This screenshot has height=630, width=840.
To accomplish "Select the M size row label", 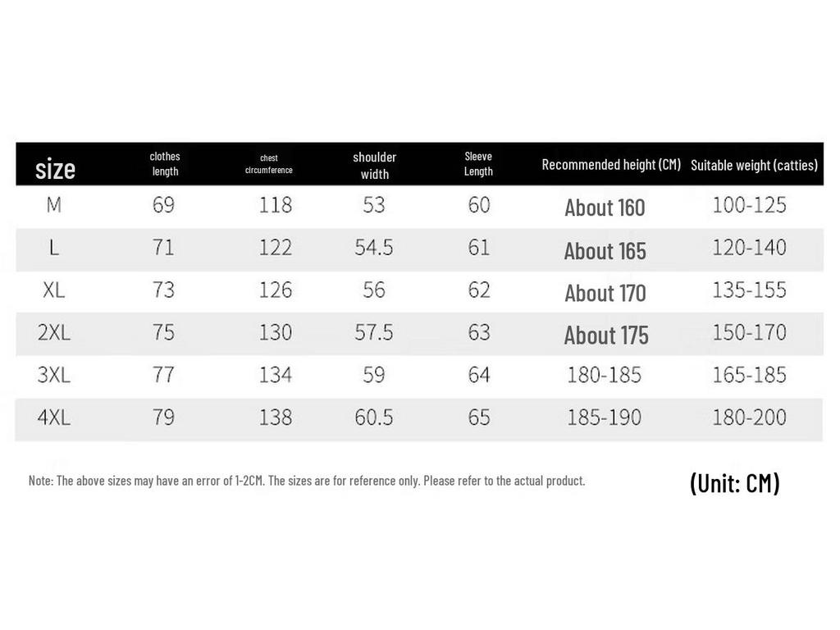I will point(54,205).
